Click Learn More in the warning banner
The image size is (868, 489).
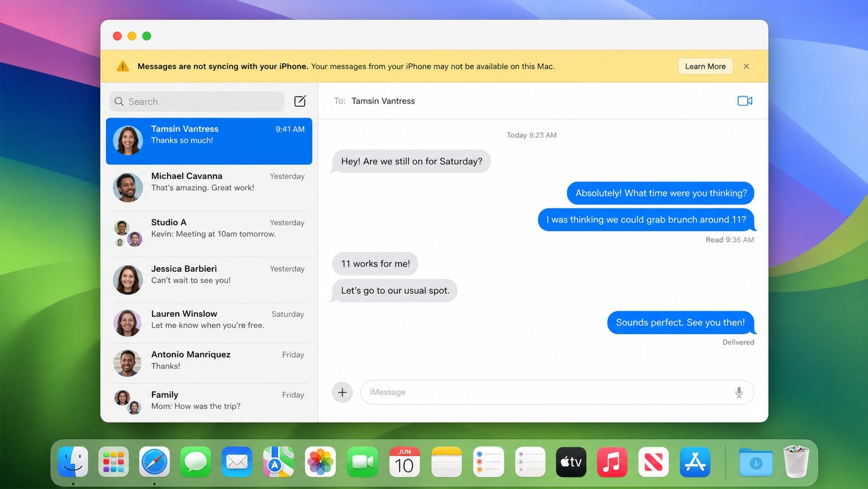click(x=705, y=66)
